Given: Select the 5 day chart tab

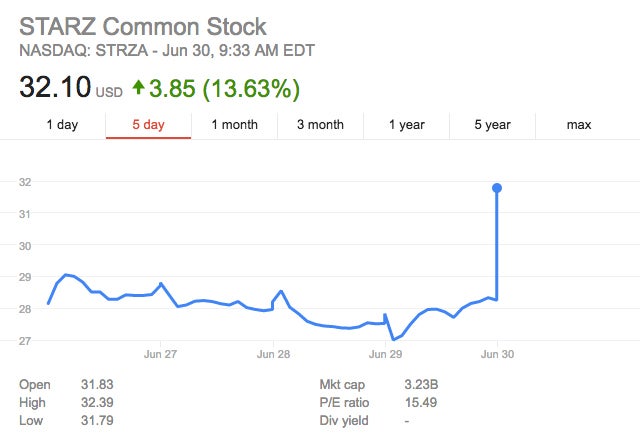Looking at the screenshot, I should pyautogui.click(x=148, y=125).
